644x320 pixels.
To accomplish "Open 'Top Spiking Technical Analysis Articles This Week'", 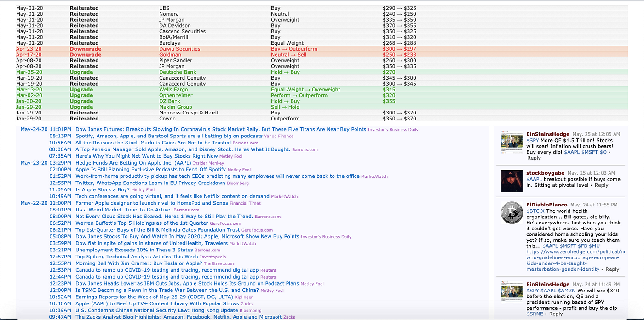I will pos(137,257).
